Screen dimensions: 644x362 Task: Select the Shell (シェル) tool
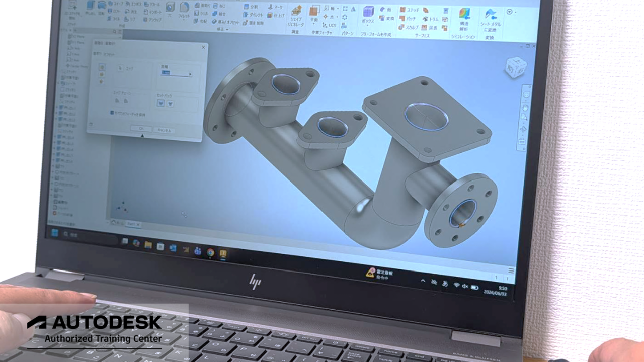click(x=201, y=13)
